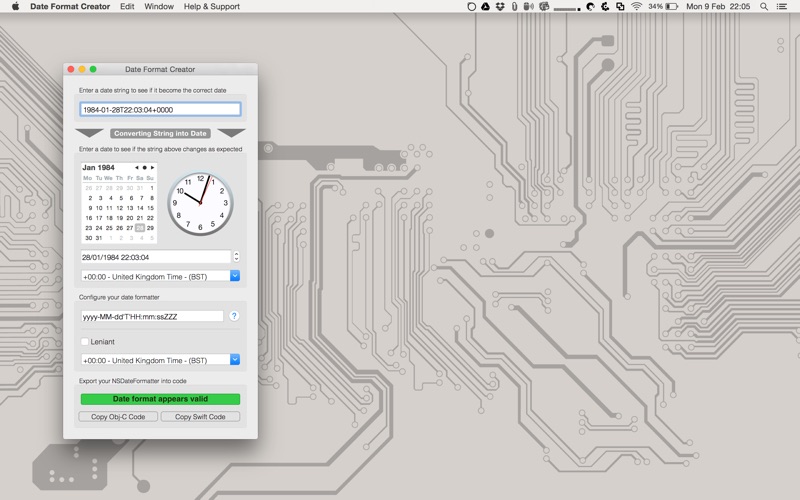This screenshot has width=800, height=500.
Task: Click the Wi-Fi status icon
Action: coord(636,6)
